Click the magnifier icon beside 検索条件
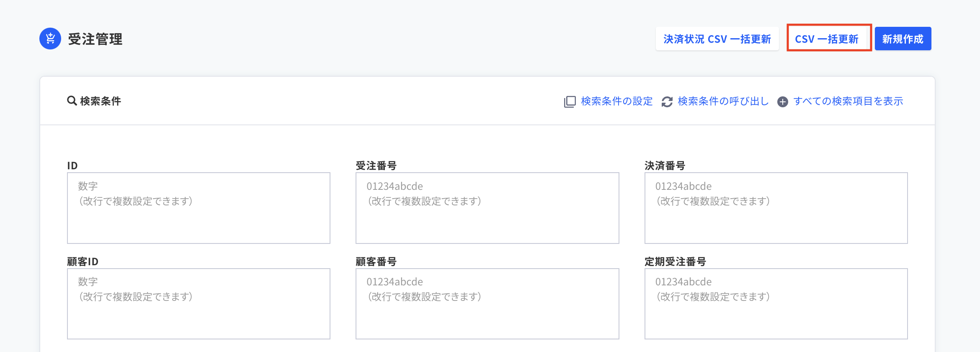 (x=72, y=101)
